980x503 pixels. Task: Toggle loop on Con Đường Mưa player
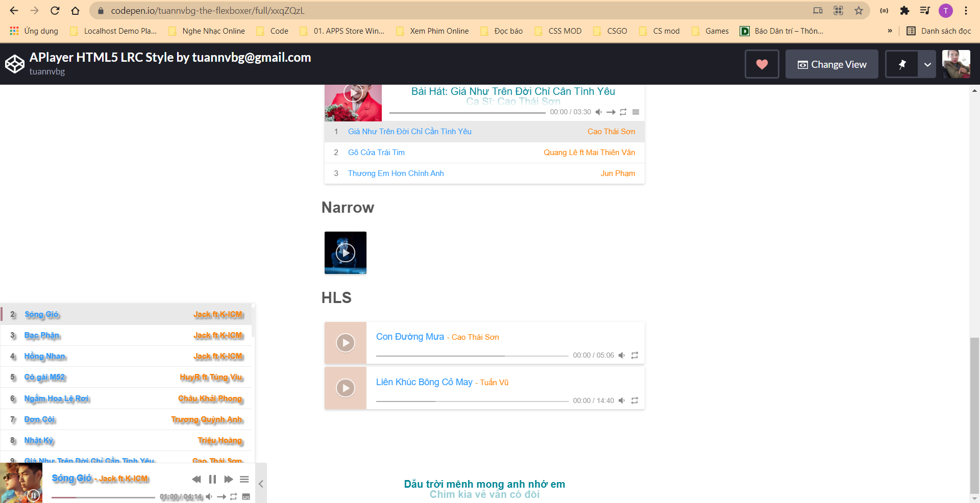634,355
